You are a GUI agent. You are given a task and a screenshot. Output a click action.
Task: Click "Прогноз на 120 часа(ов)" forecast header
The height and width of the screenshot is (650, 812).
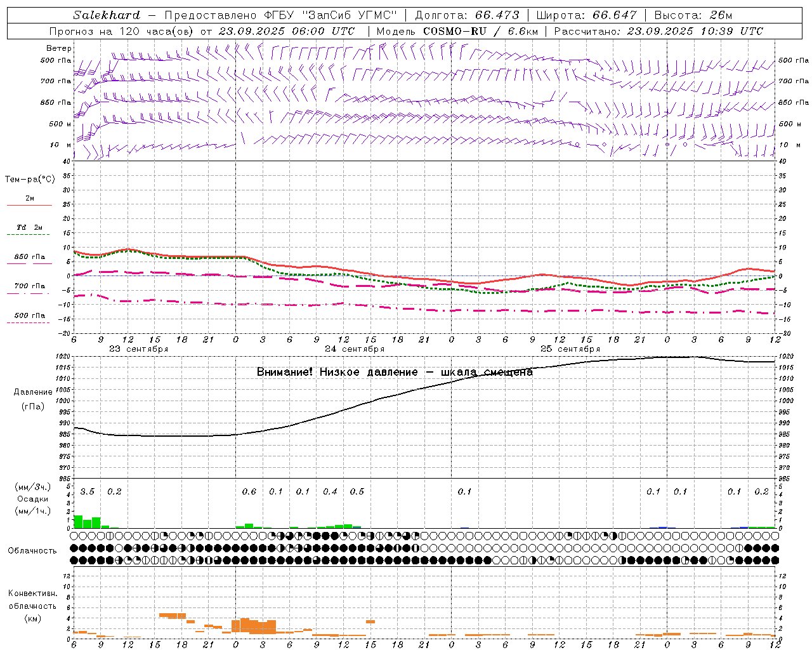(x=122, y=31)
